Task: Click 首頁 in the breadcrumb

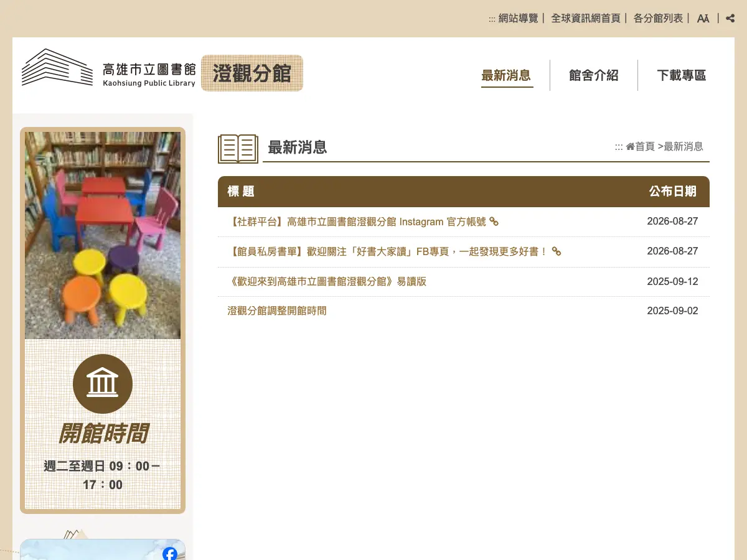Action: click(x=645, y=147)
